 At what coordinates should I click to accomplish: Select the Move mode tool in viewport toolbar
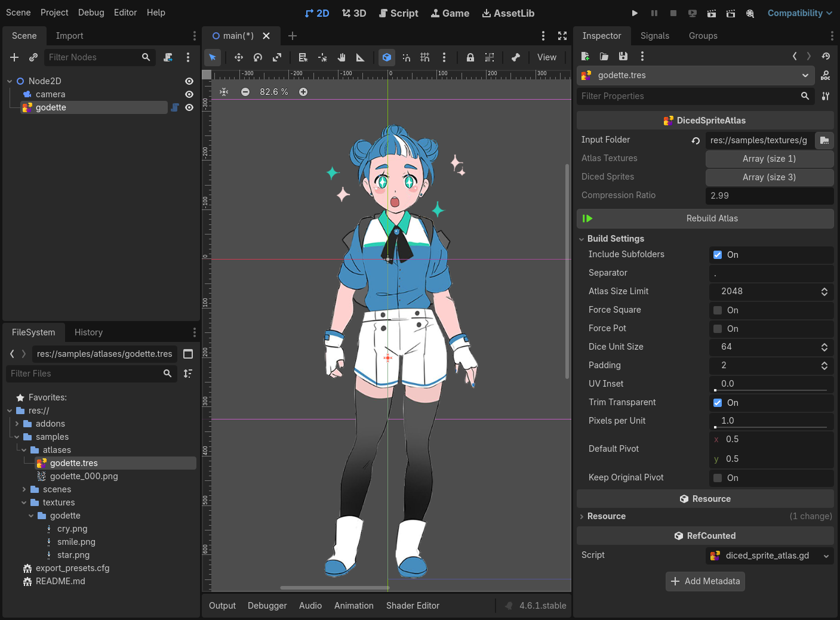(239, 57)
